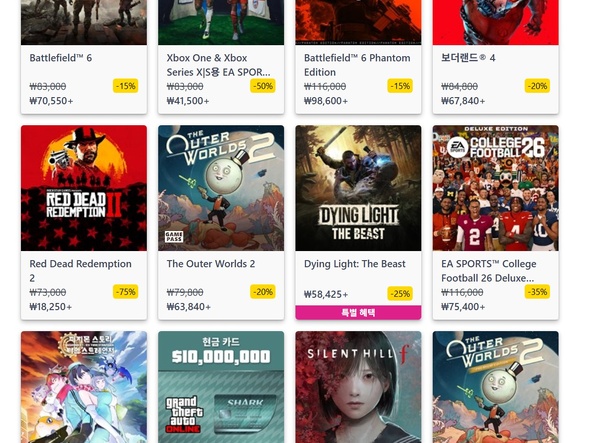Image resolution: width=590 pixels, height=443 pixels.
Task: Click the Battlefield™ 6 title link
Action: point(61,58)
